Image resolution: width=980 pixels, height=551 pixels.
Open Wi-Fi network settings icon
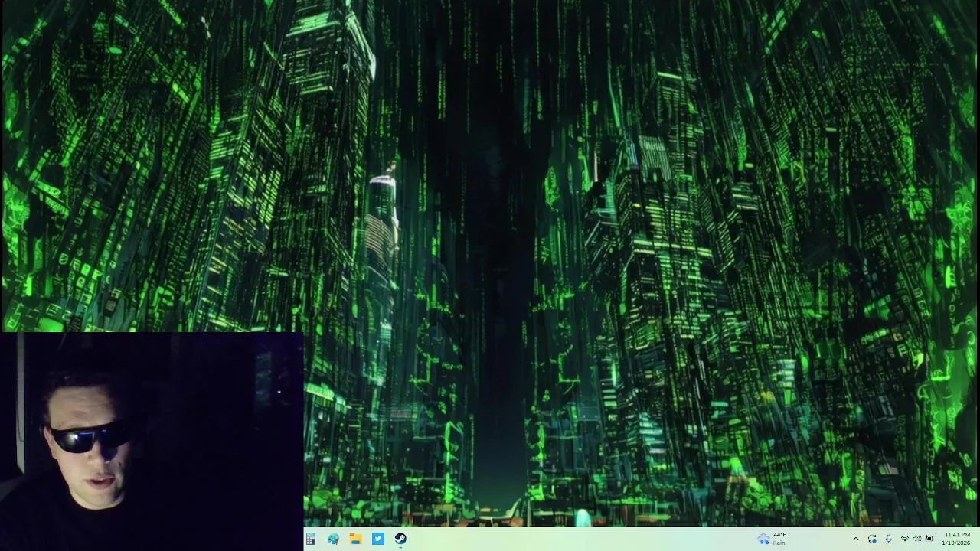click(x=904, y=539)
